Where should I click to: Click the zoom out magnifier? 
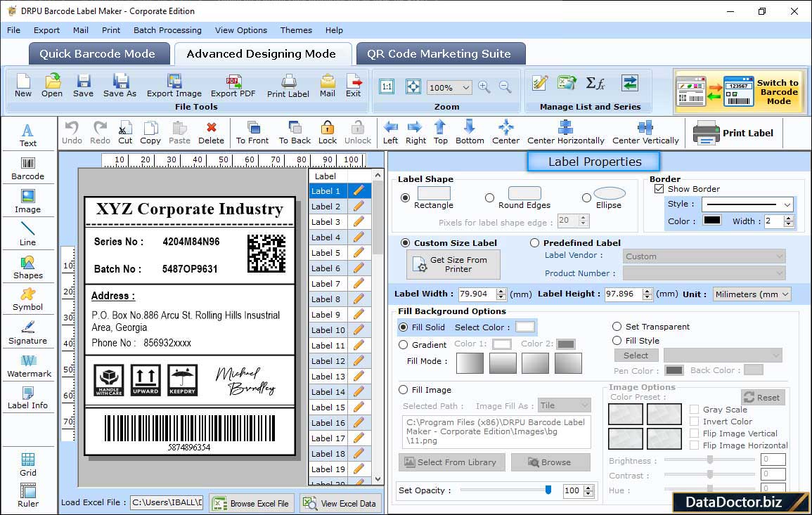tap(505, 87)
